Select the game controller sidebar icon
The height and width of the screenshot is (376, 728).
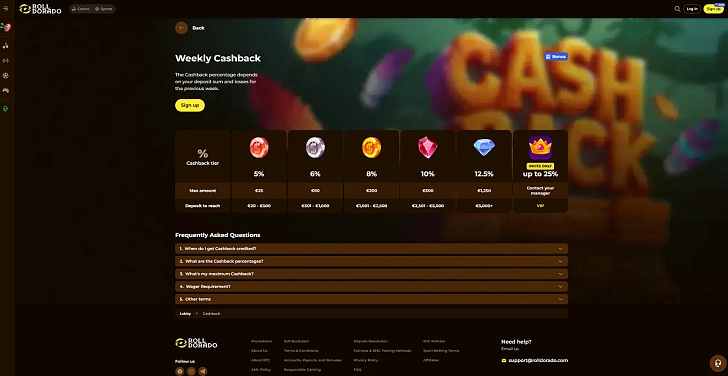click(6, 91)
